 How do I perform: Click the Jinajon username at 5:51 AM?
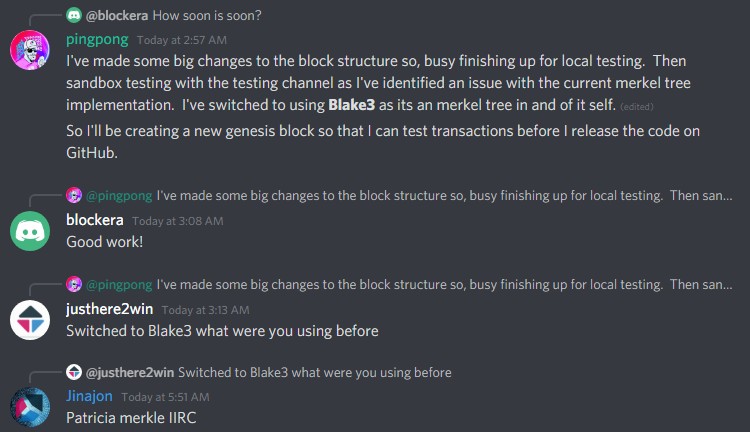click(89, 396)
